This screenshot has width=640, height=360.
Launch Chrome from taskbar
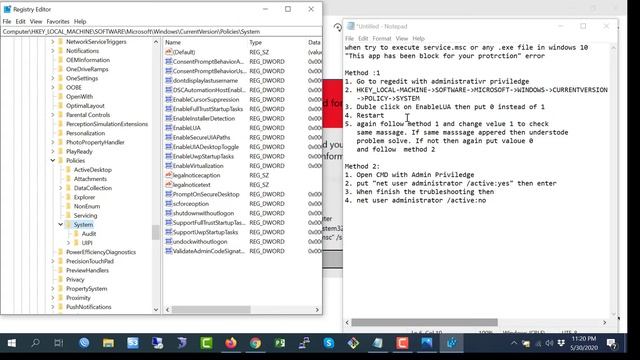pyautogui.click(x=256, y=343)
